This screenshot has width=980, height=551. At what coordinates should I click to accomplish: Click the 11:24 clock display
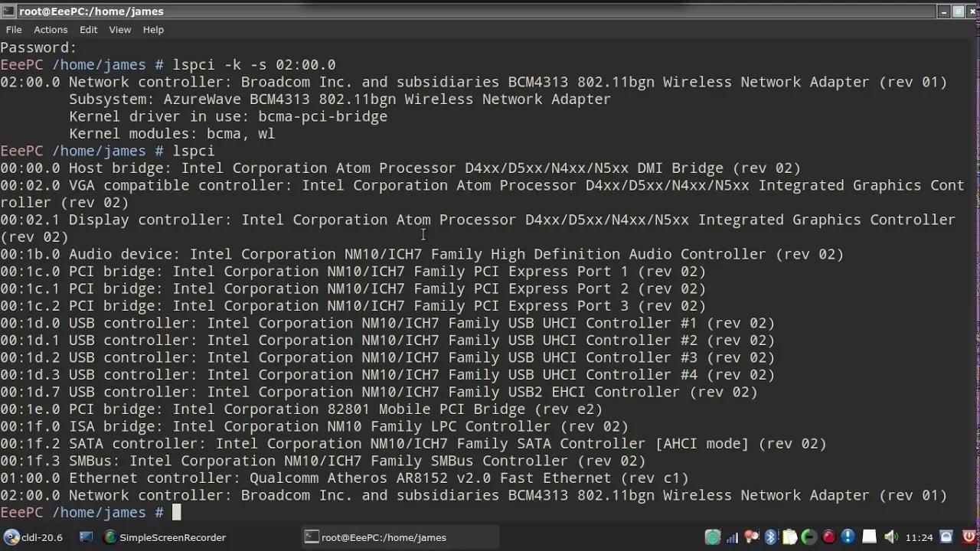point(919,536)
